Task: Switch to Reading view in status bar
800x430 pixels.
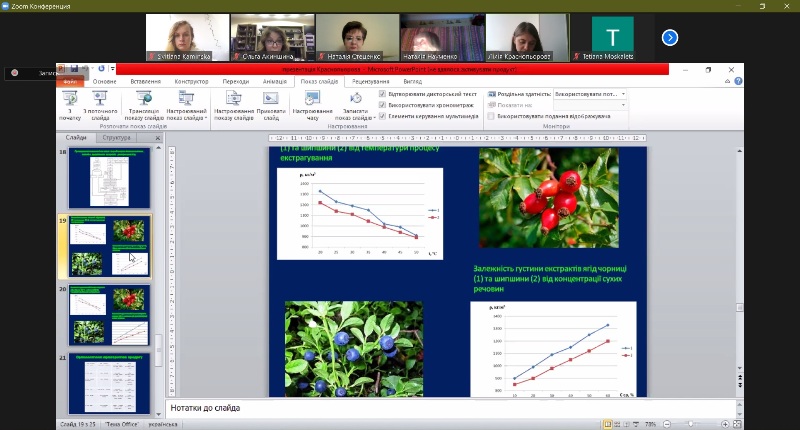Action: point(626,424)
